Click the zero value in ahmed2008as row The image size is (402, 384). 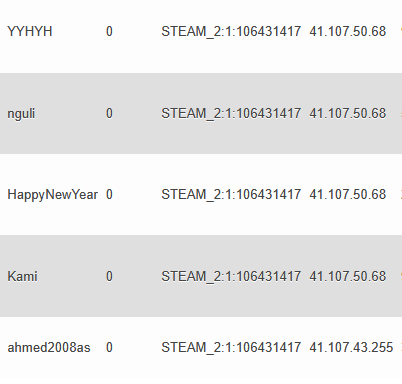[109, 348]
